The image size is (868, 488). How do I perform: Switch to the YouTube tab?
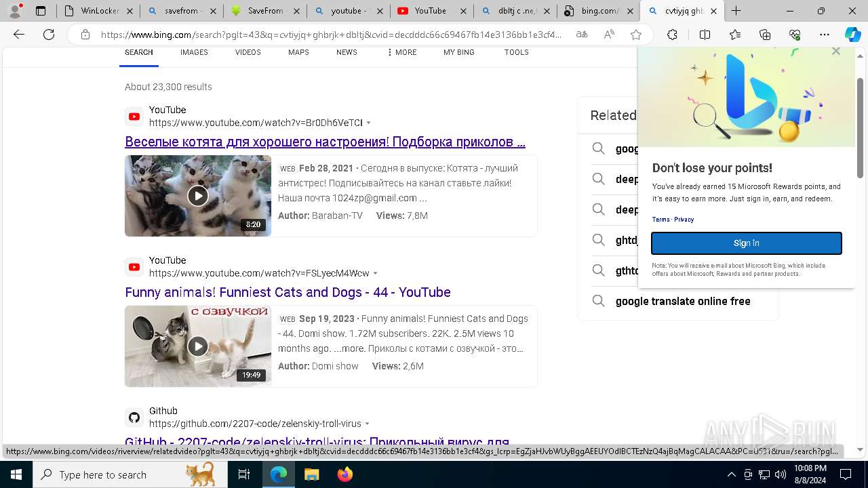point(430,11)
